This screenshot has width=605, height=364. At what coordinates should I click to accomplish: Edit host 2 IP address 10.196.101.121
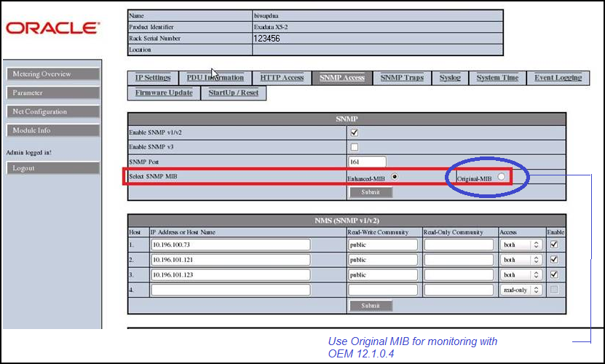(231, 260)
